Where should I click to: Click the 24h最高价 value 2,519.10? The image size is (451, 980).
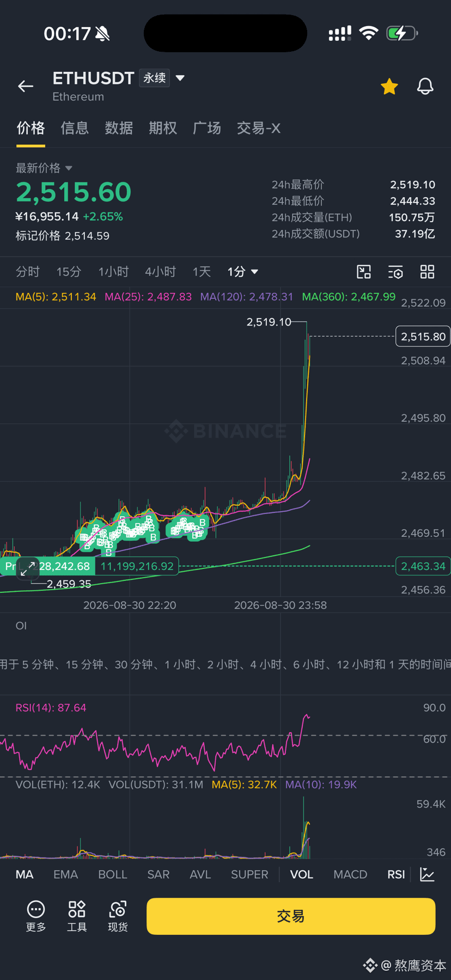point(413,185)
